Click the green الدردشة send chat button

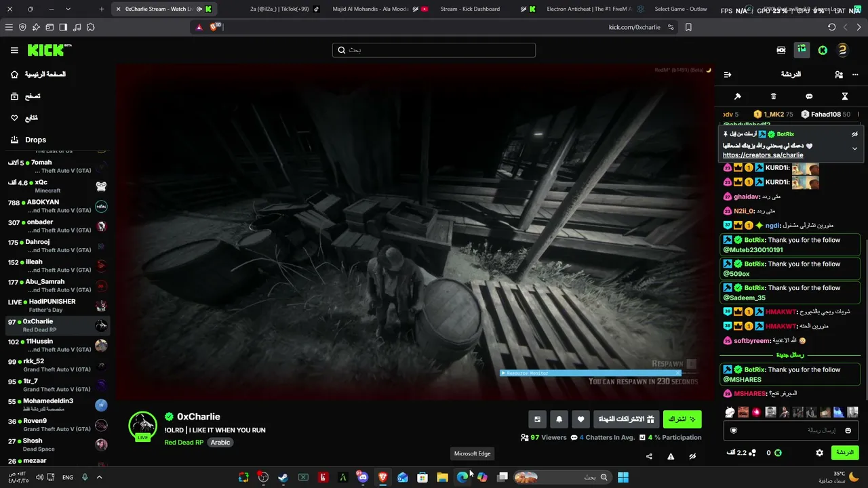pyautogui.click(x=844, y=453)
